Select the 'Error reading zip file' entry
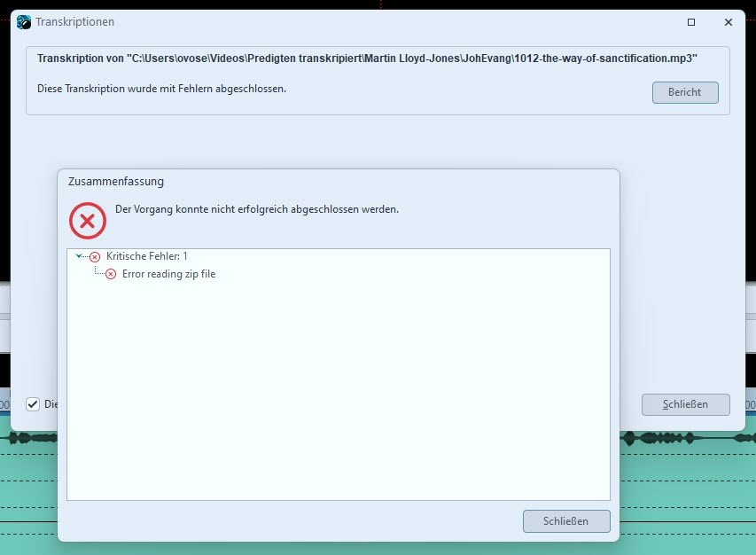The height and width of the screenshot is (555, 756). [168, 274]
